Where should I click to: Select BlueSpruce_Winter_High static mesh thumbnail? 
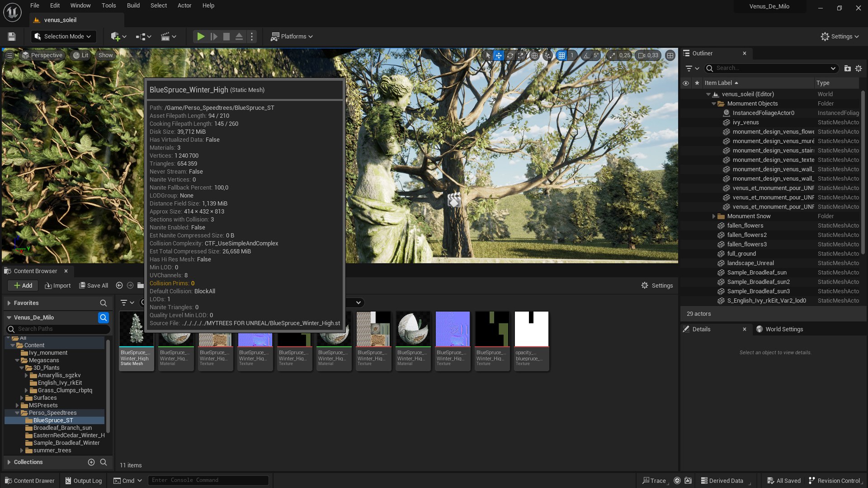tap(136, 341)
